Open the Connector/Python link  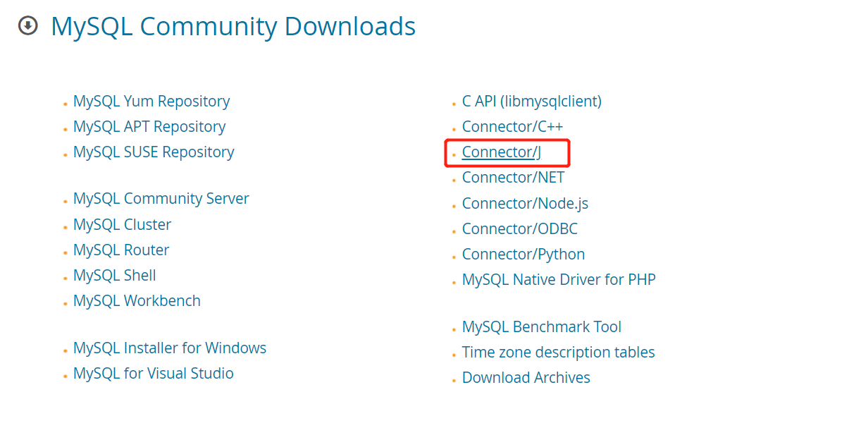[523, 255]
